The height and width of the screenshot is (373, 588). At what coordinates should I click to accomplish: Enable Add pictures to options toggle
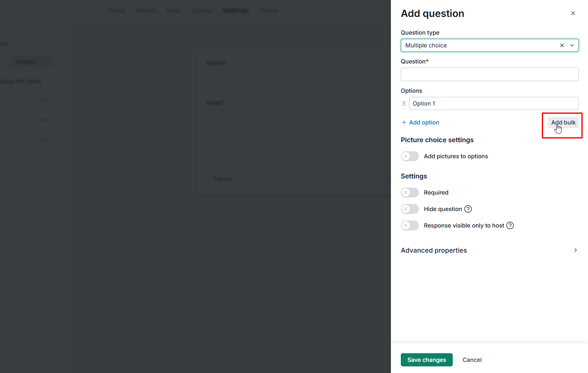[410, 156]
